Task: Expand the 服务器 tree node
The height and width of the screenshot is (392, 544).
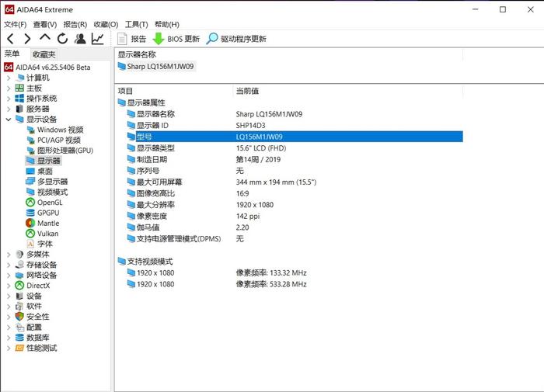Action: pos(9,109)
